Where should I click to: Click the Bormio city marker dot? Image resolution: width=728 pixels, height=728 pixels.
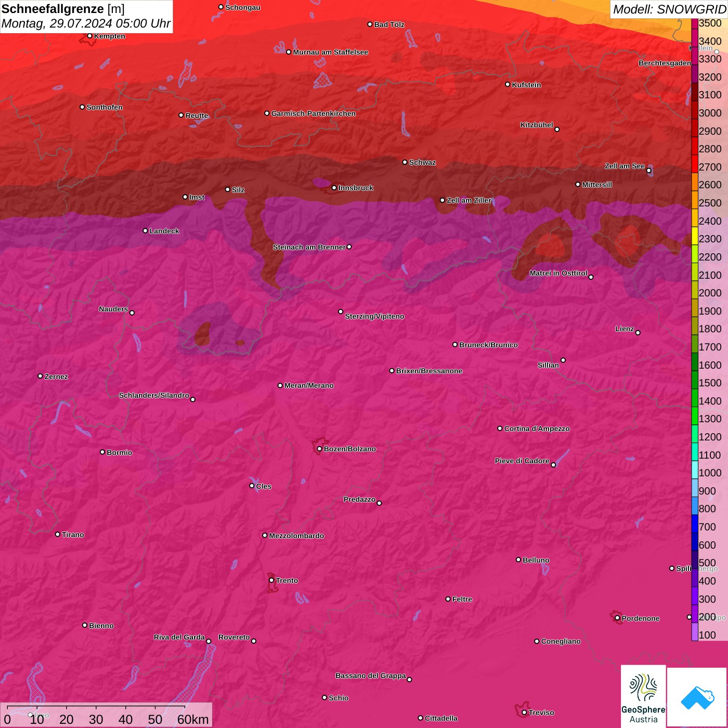pyautogui.click(x=102, y=452)
